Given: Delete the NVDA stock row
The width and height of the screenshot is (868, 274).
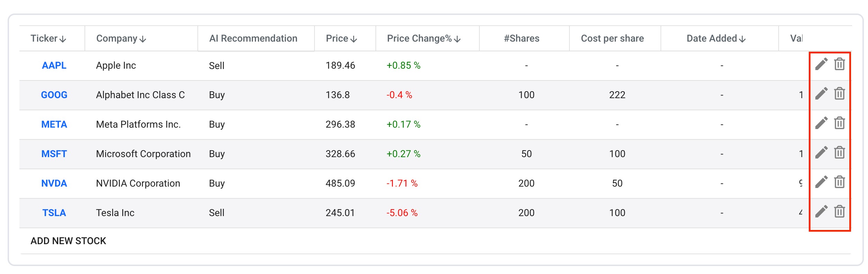Looking at the screenshot, I should click(839, 182).
